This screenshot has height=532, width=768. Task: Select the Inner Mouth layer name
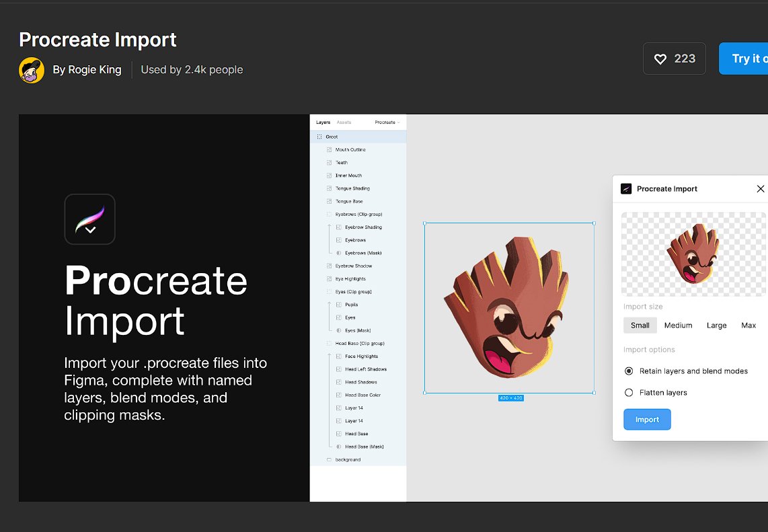[349, 176]
